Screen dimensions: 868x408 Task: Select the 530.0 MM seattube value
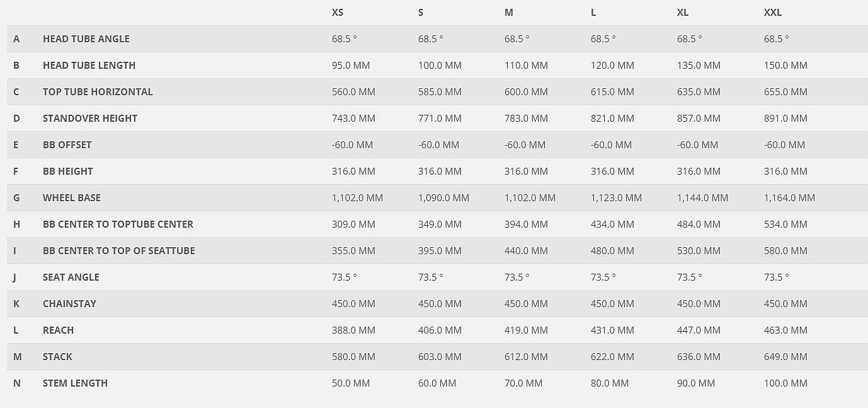[699, 251]
